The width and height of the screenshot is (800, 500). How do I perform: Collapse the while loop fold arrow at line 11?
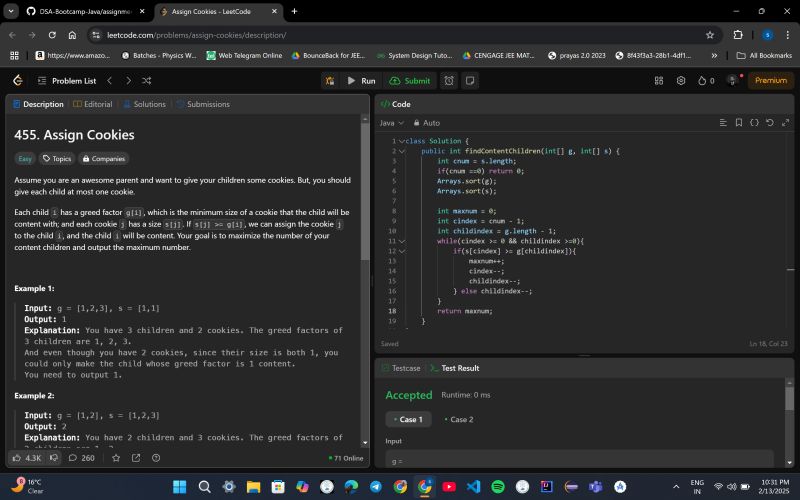click(402, 241)
